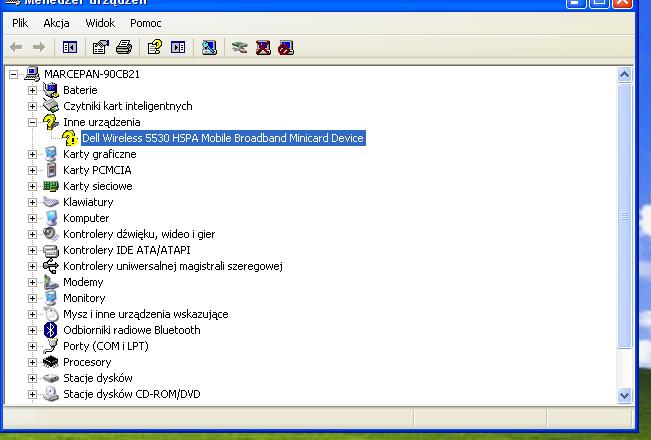Select the Modemy text label

83,282
